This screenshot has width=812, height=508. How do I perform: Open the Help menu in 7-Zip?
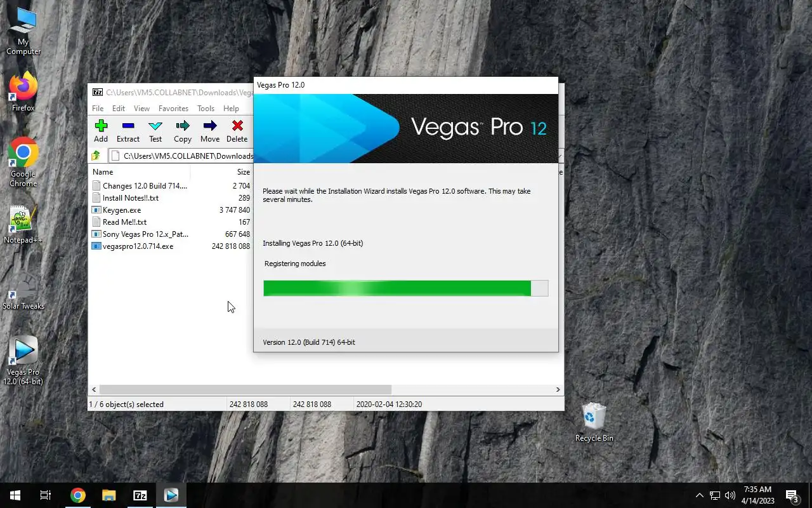pyautogui.click(x=231, y=109)
